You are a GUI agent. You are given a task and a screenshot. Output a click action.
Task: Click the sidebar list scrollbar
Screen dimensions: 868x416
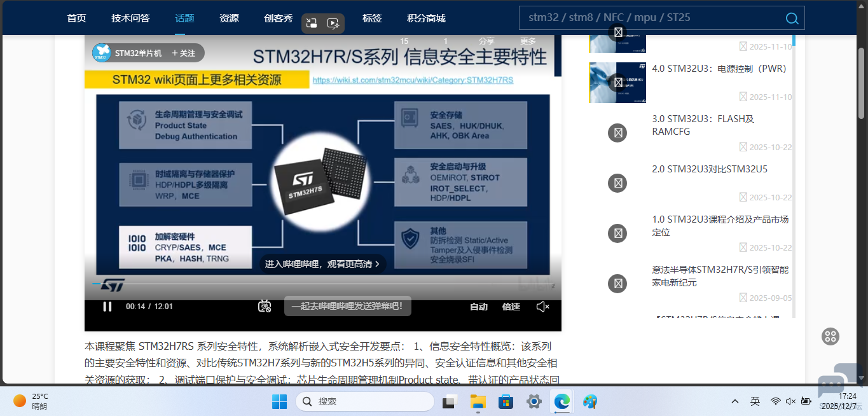pos(794,175)
